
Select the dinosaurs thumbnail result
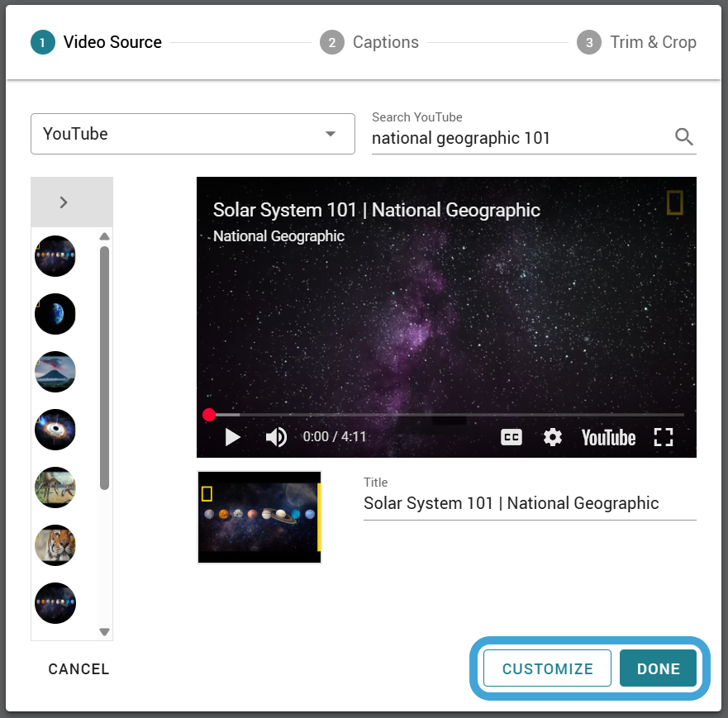click(55, 487)
